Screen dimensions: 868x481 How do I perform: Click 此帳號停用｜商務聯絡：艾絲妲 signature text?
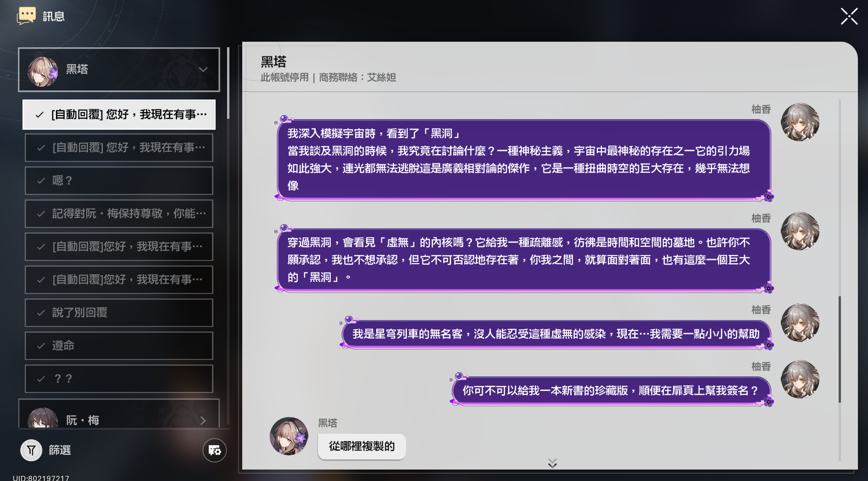[328, 77]
